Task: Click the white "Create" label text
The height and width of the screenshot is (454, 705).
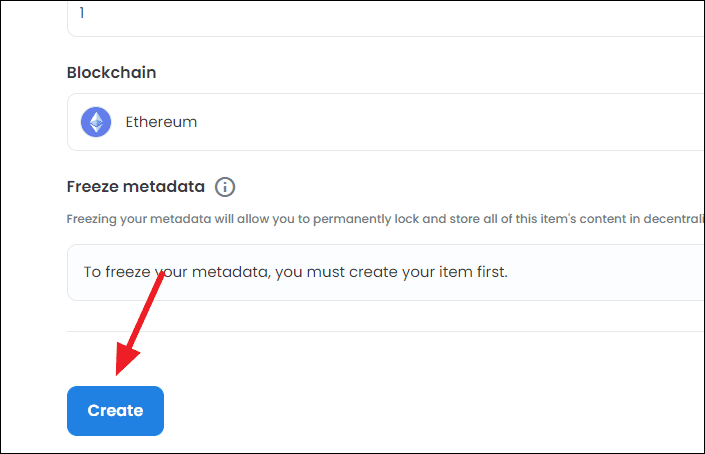Action: [115, 410]
